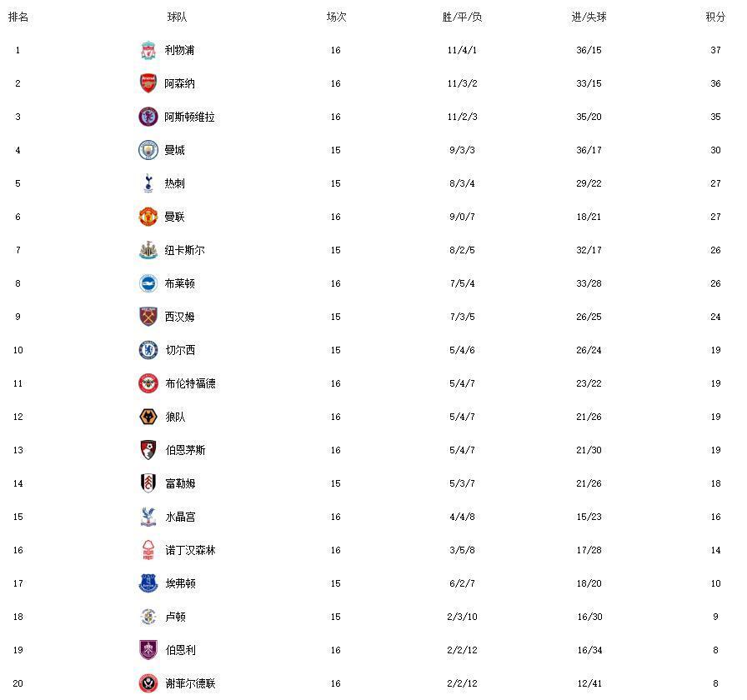Click the 进/失球 column header
This screenshot has height=700, width=747.
click(589, 17)
